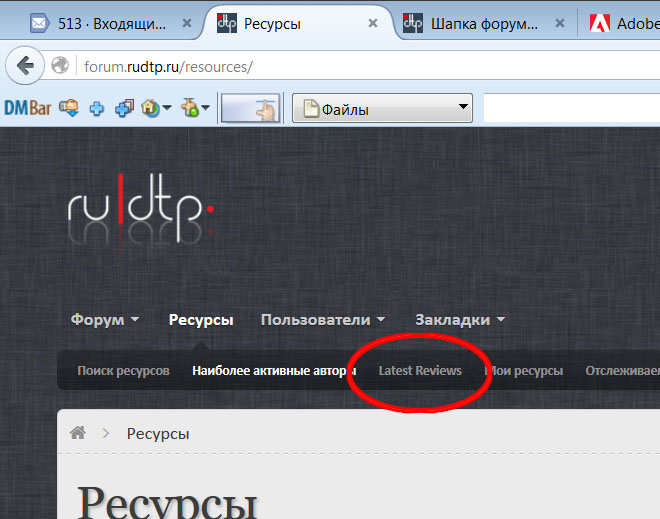Click the large Ресурсы page heading
660x519 pixels.
(x=168, y=502)
